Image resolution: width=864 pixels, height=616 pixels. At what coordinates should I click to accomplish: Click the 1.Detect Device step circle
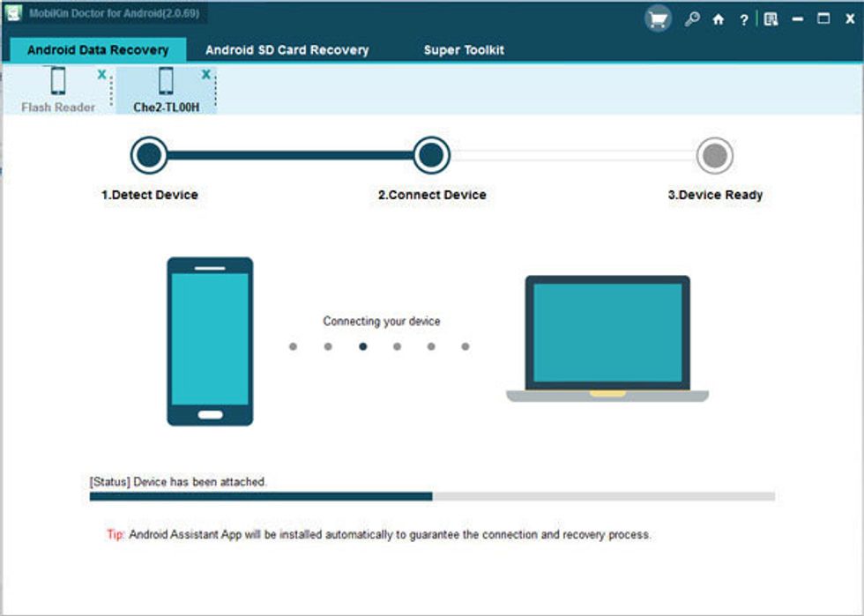[x=148, y=156]
